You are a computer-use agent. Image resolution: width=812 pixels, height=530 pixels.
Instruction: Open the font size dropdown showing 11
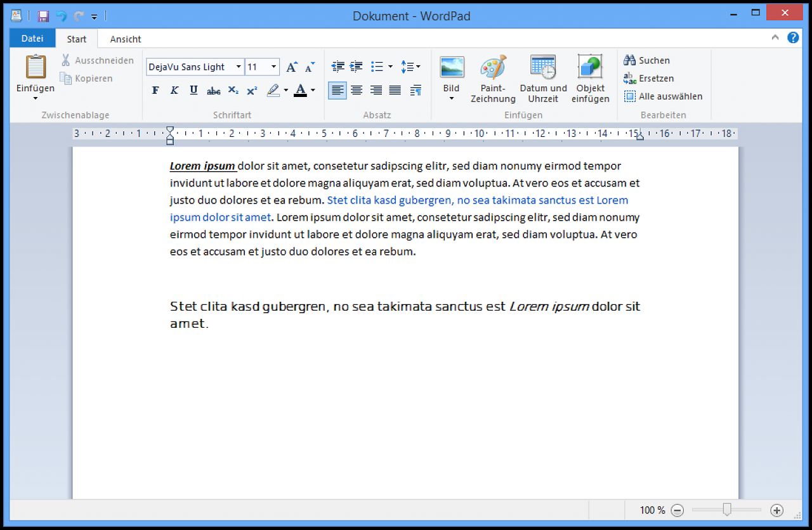coord(274,67)
